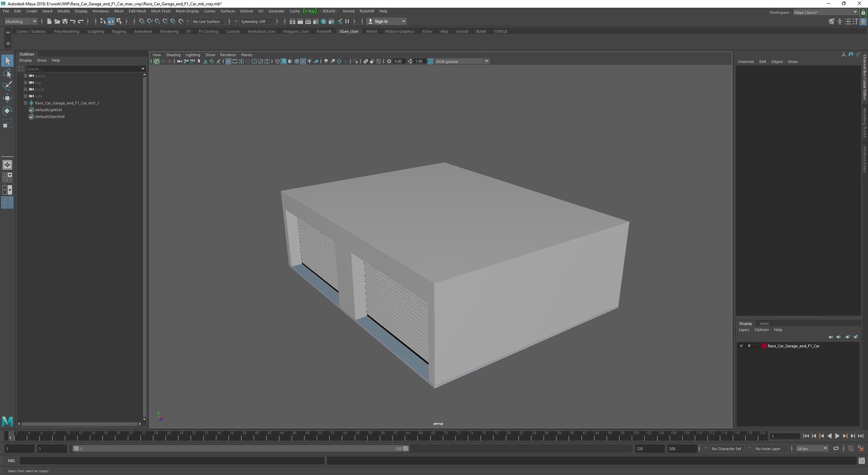Open the Maya Classic workspace dropdown
Image resolution: width=868 pixels, height=475 pixels.
click(825, 13)
